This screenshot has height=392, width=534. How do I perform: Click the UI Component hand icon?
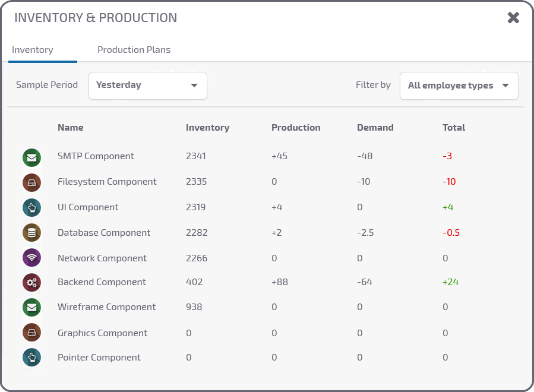pos(31,207)
